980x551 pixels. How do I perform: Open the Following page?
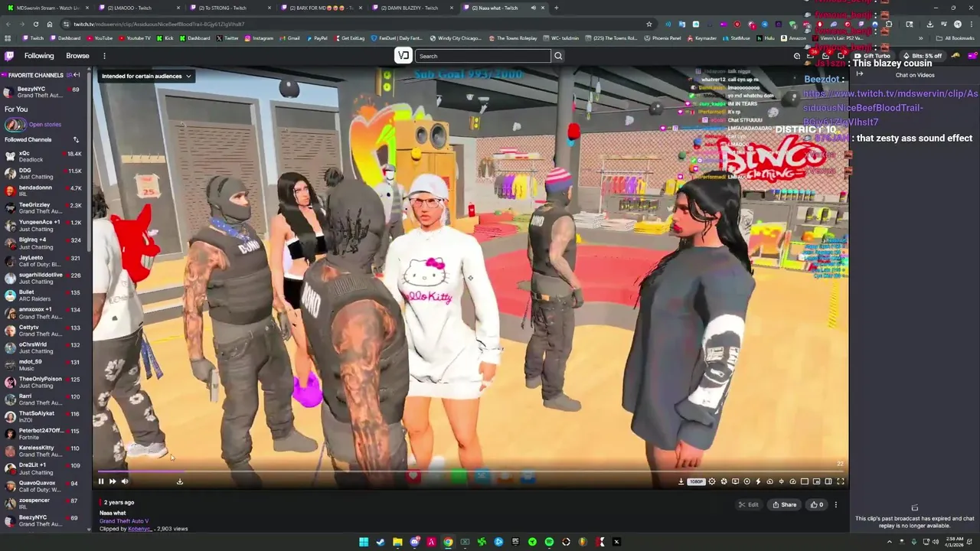pos(39,56)
